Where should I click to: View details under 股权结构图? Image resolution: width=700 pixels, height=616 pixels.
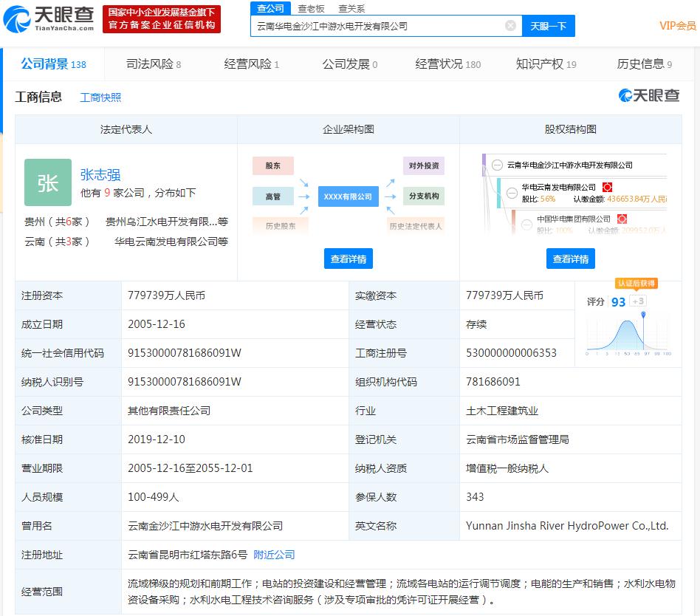[571, 259]
